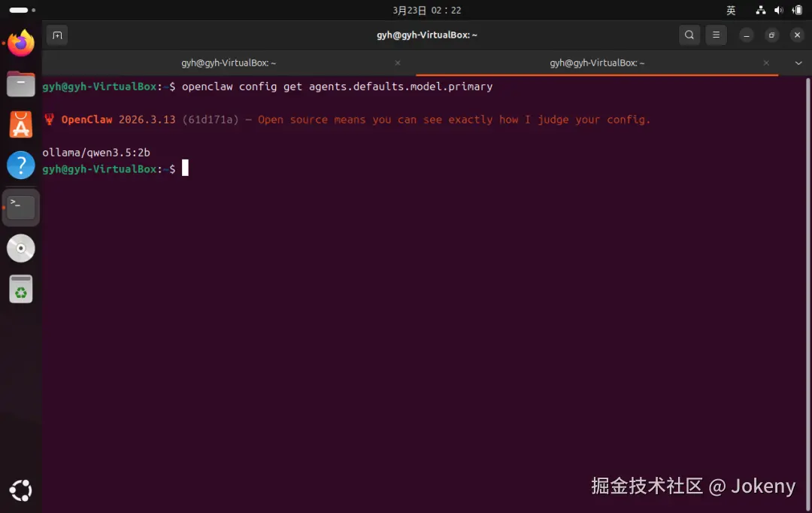
Task: Select the second terminal tab
Action: point(597,62)
